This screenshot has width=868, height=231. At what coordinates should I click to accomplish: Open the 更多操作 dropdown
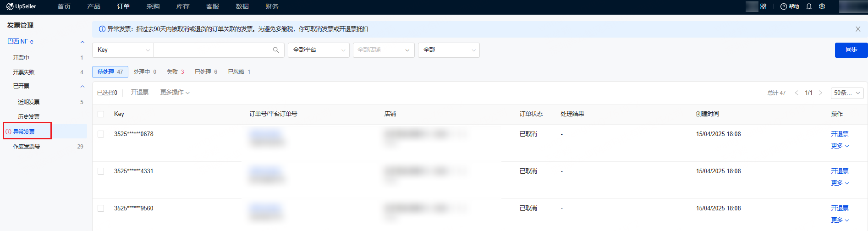(x=175, y=93)
